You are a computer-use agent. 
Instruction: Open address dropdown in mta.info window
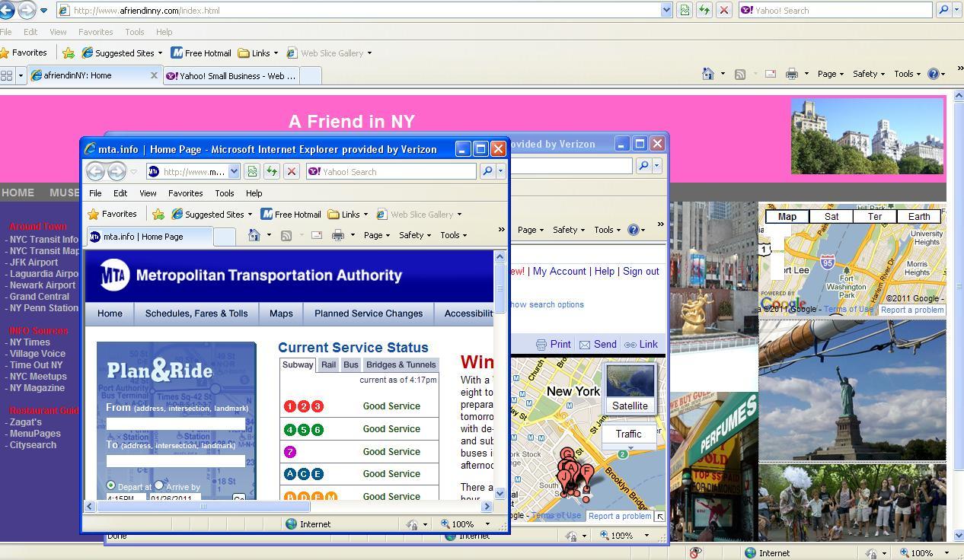click(234, 171)
